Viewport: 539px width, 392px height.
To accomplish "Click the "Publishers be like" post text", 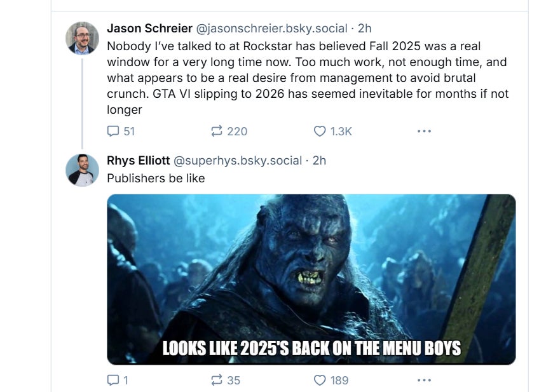I will [x=156, y=179].
